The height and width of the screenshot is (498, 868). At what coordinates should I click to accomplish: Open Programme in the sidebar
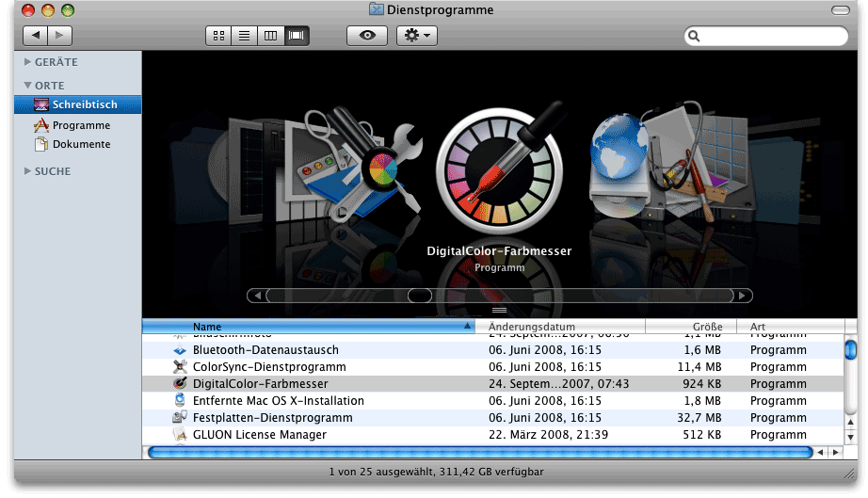81,125
